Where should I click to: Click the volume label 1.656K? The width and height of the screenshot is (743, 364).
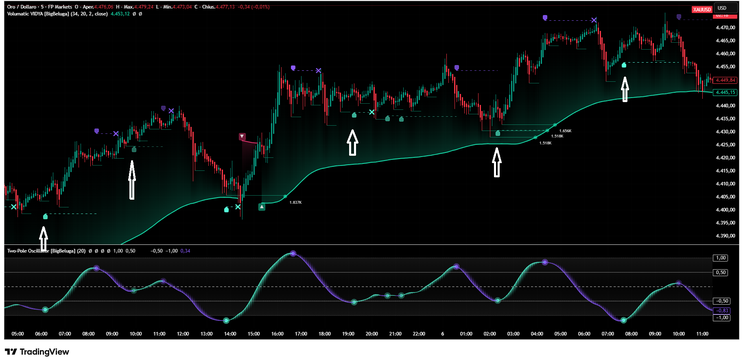(565, 130)
